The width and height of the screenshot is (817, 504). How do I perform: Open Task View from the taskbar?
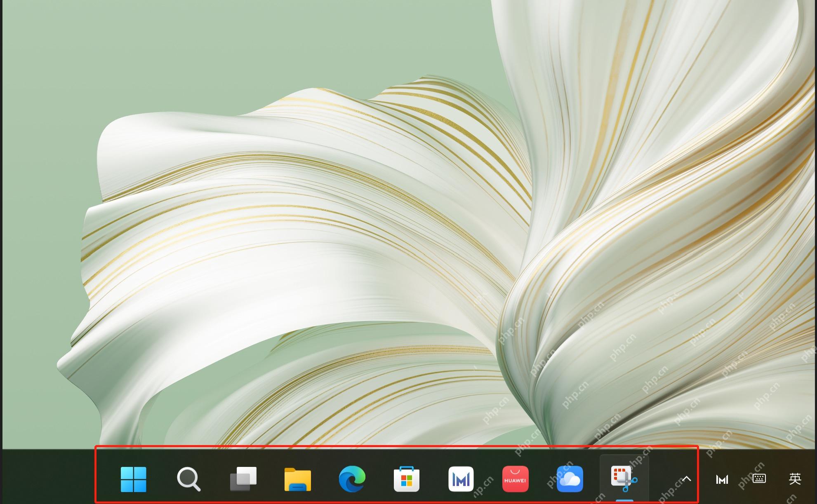pyautogui.click(x=243, y=479)
